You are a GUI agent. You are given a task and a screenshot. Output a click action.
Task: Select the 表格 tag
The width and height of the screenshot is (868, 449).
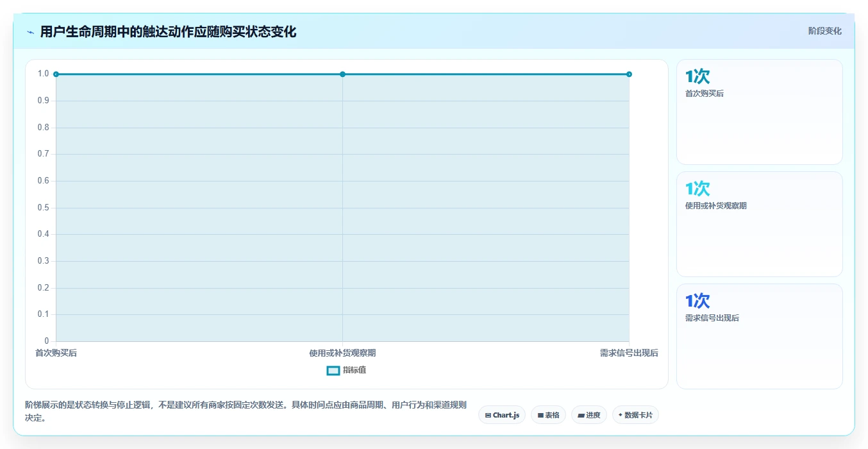pyautogui.click(x=548, y=415)
